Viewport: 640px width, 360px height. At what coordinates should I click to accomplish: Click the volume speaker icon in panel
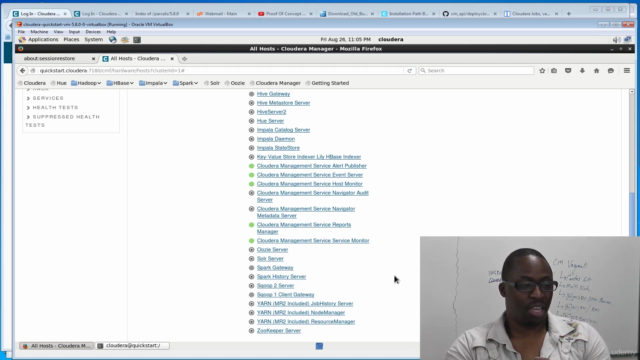point(616,40)
